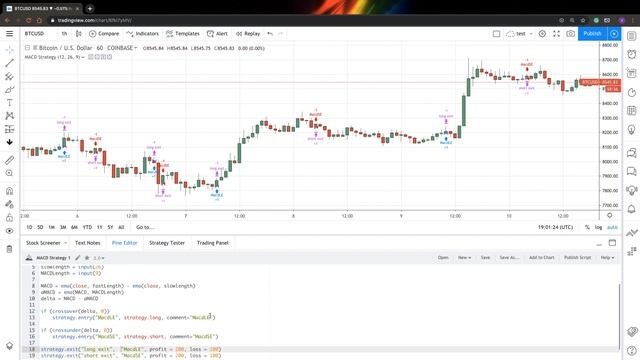Image resolution: width=640 pixels, height=360 pixels.
Task: Open the 1h interval selector
Action: 64,33
